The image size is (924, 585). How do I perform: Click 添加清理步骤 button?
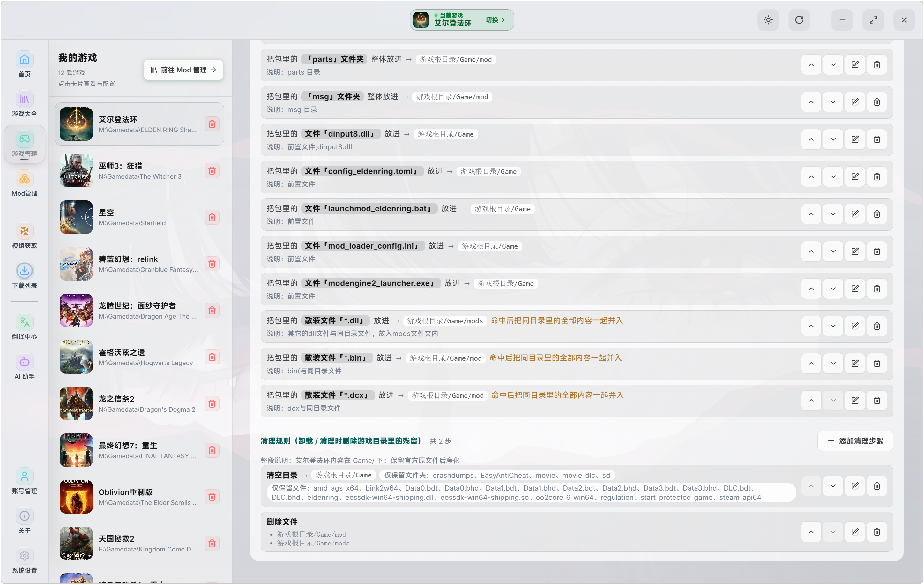click(855, 441)
